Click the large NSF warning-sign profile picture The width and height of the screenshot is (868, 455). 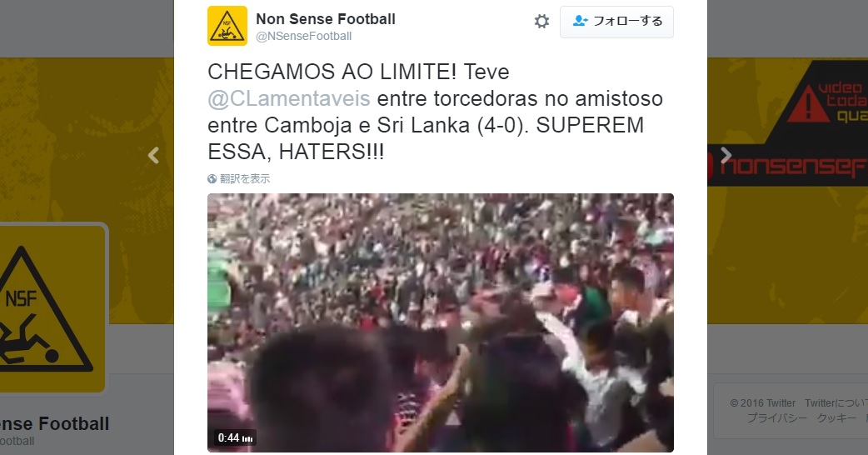point(52,308)
